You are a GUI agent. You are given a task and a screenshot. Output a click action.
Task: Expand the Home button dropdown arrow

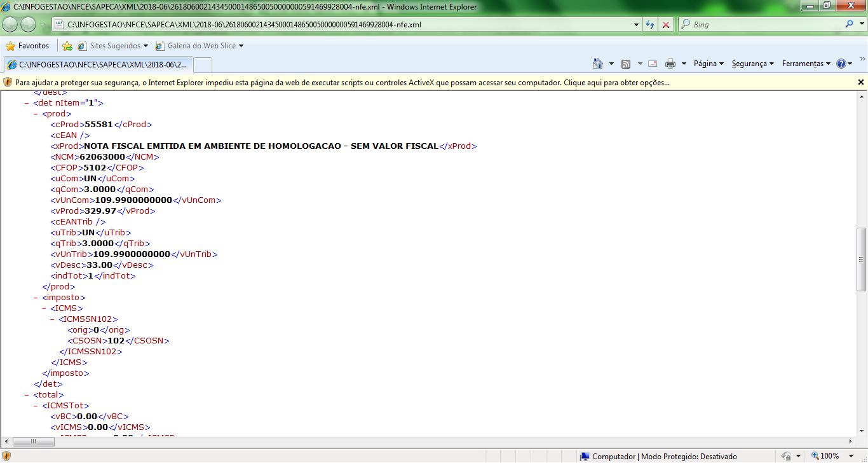pos(611,64)
